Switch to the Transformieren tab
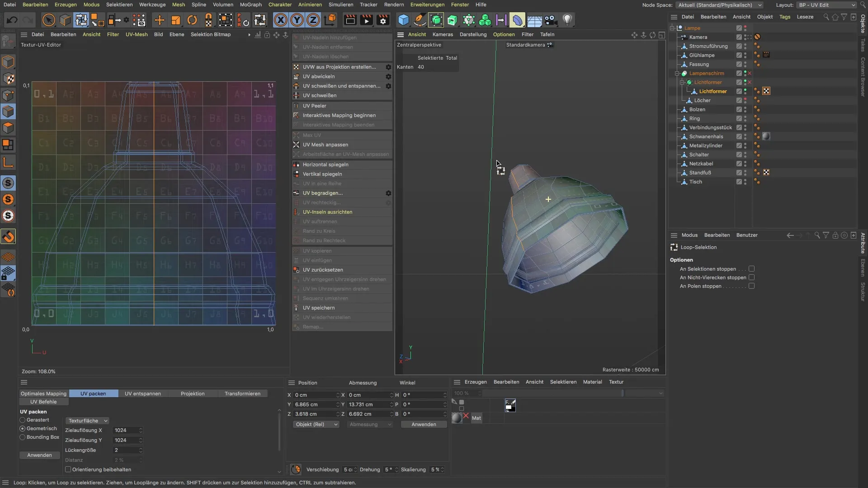868x488 pixels. click(x=242, y=394)
